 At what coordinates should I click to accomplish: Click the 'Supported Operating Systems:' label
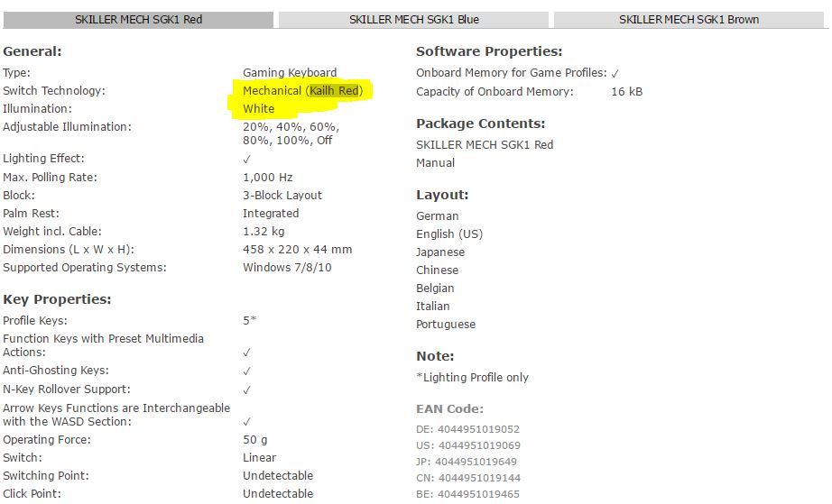tap(84, 268)
